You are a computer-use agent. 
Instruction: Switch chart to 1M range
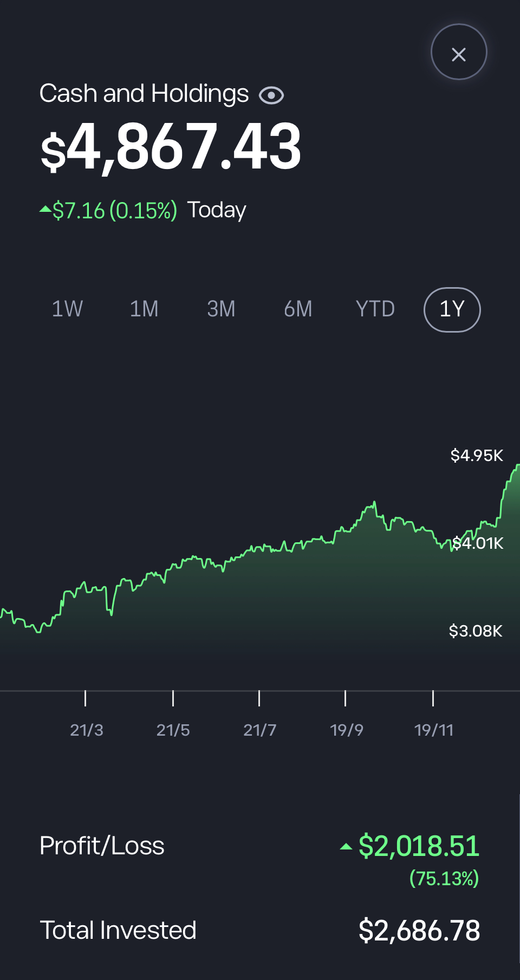click(144, 309)
